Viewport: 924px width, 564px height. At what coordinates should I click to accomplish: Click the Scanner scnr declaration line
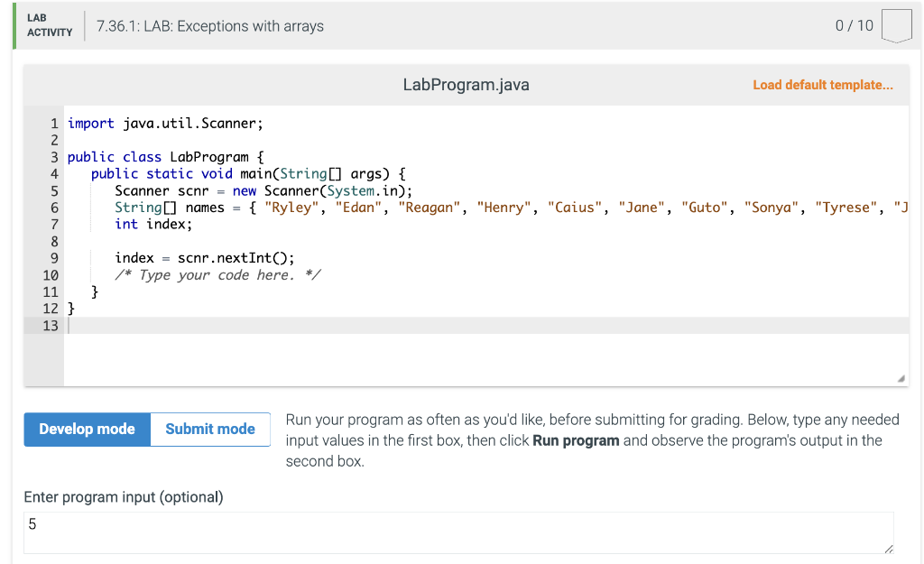click(263, 190)
